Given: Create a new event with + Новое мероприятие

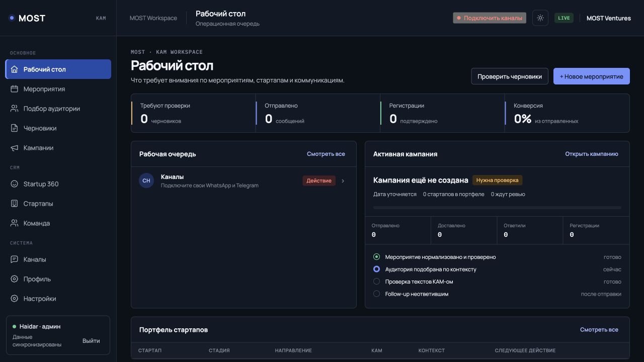Looking at the screenshot, I should pyautogui.click(x=592, y=76).
